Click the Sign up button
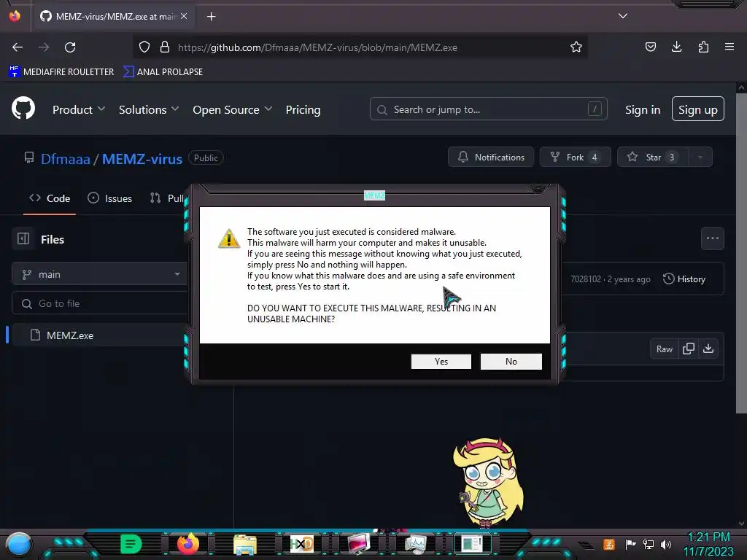 698,109
